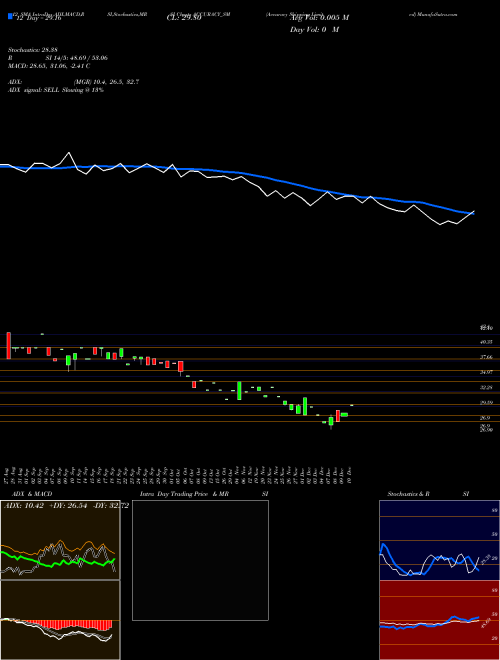Click the 37.66 price axis label
The image size is (500, 660).
click(486, 357)
